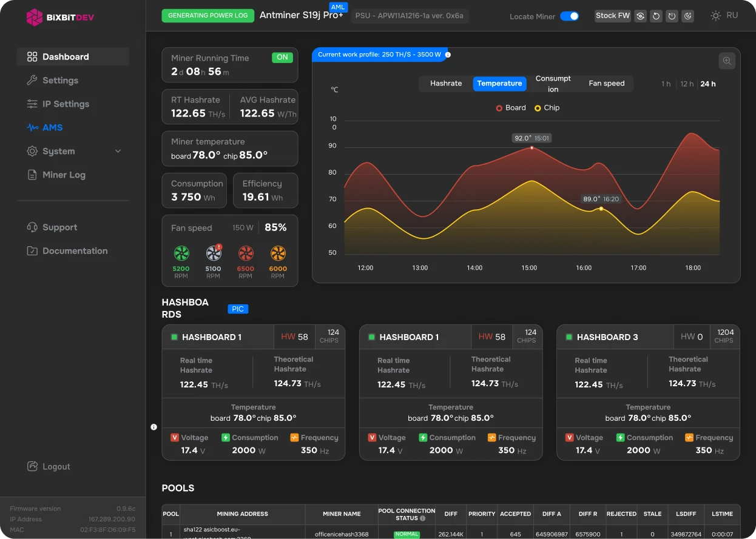Open the Dashboard page
The image size is (756, 539).
[73, 57]
